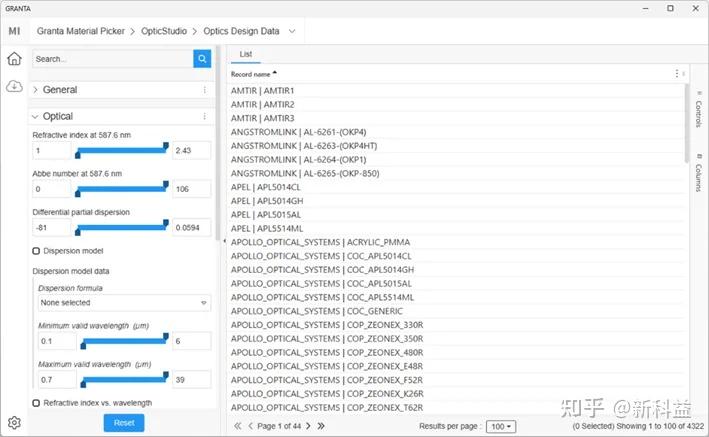Open the cloud download icon
This screenshot has width=709, height=437.
click(14, 86)
